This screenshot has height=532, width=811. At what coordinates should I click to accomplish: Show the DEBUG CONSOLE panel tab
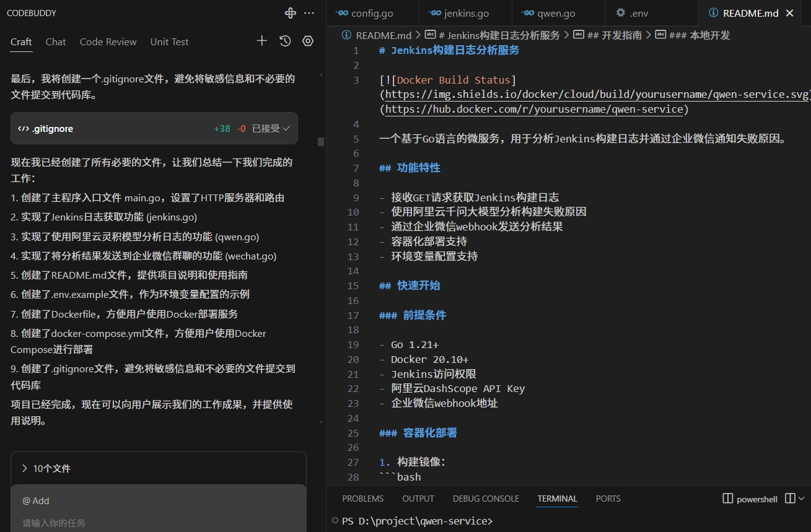click(x=486, y=499)
